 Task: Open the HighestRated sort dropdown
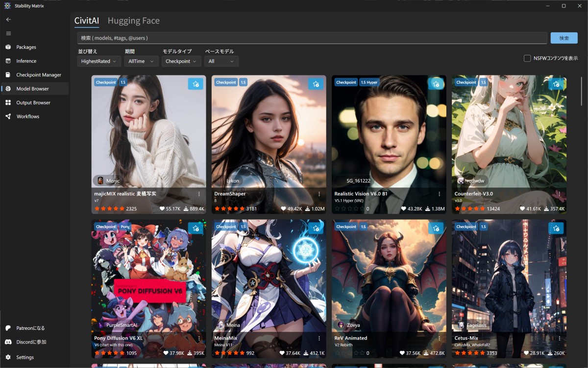point(99,61)
